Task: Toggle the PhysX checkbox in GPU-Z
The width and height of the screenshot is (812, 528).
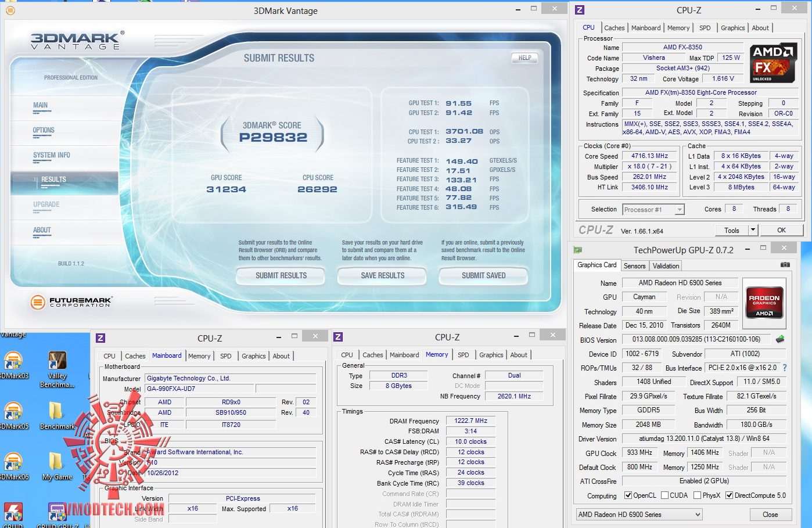Action: coord(697,495)
